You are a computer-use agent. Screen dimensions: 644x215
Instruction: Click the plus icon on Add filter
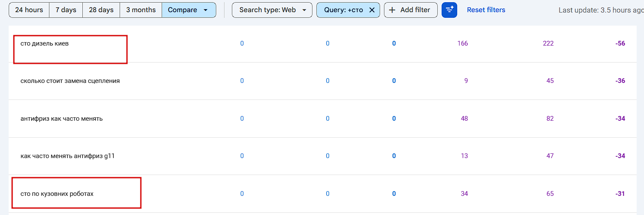click(x=392, y=10)
